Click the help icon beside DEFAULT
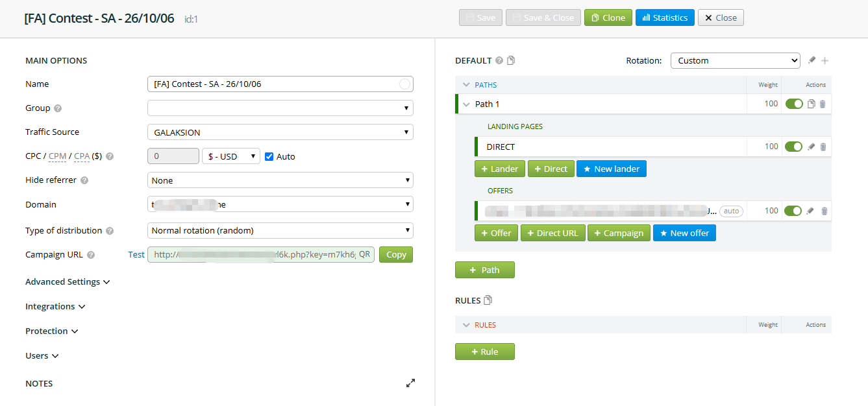Viewport: 868px width, 406px height. 499,60
